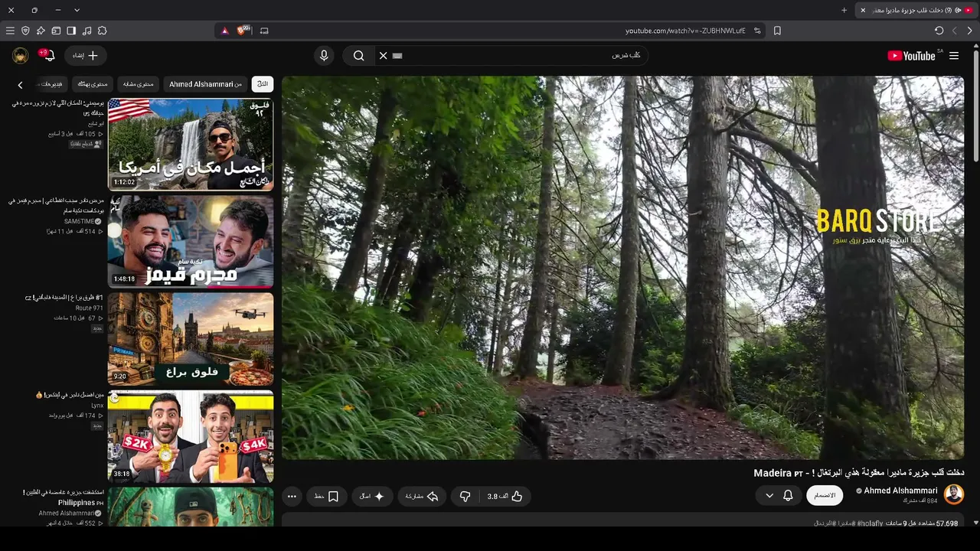Open the Leo AI sparkle icon
The height and width of the screenshot is (551, 980).
41,31
